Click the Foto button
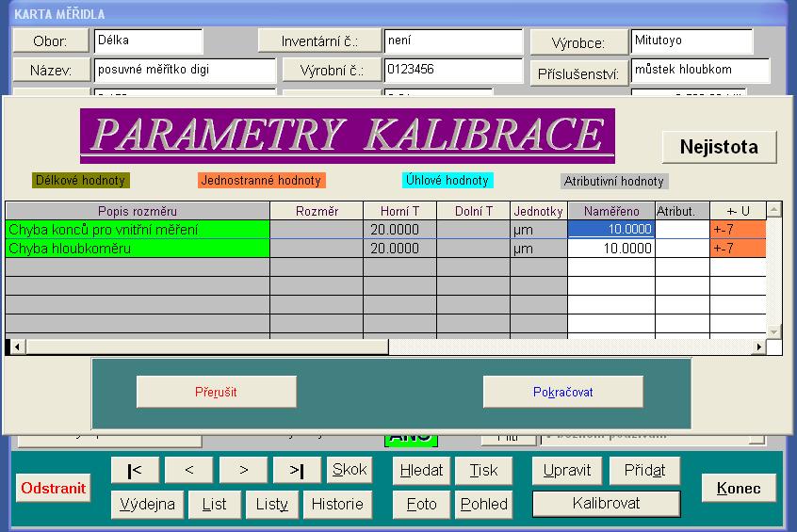797x532 pixels. [x=421, y=504]
